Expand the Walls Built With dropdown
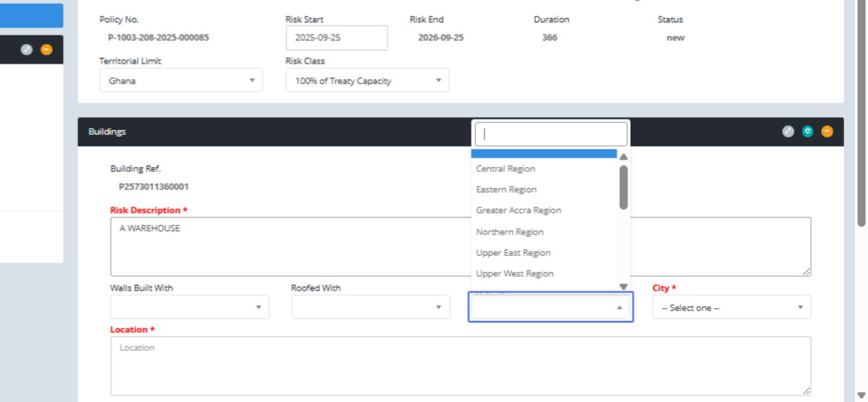 [x=190, y=307]
